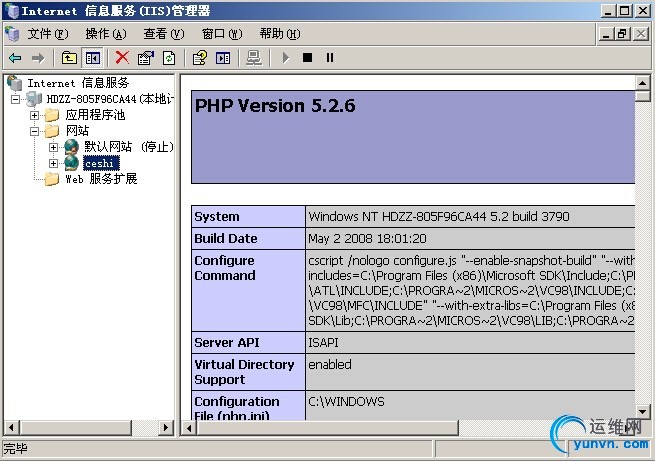This screenshot has height=461, width=655.
Task: Select the 应用程序池 label
Action: [95, 115]
